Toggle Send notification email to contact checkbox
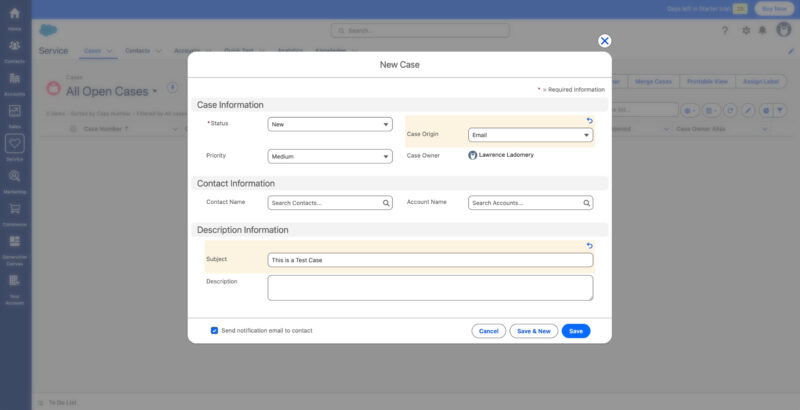 (214, 330)
